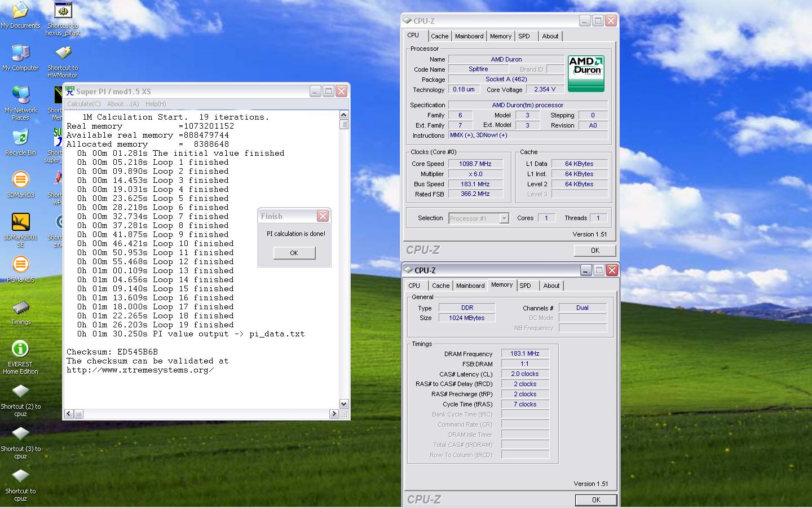Click the Super PI title bar icon
Screen dimensions: 812x508
[70, 91]
